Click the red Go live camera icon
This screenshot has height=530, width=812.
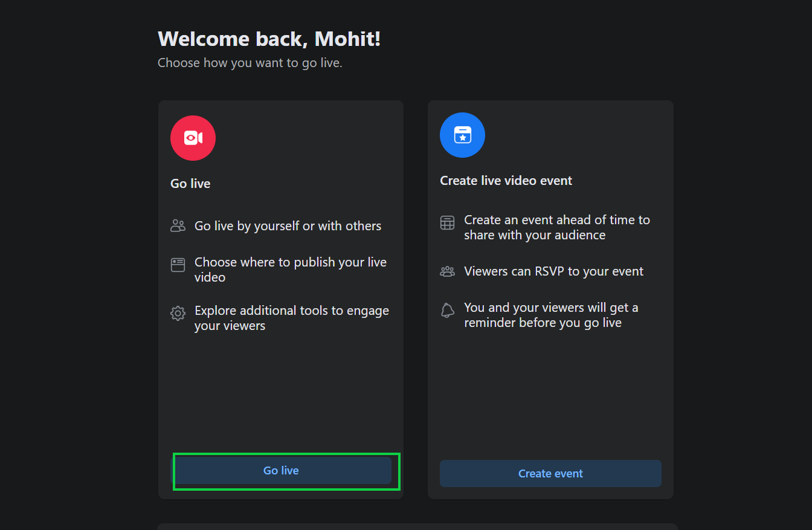click(193, 138)
